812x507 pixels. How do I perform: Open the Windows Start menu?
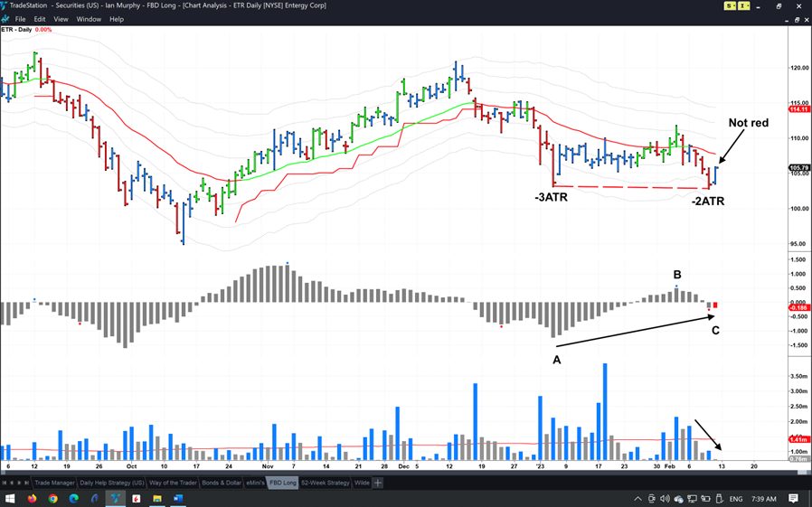coord(10,499)
